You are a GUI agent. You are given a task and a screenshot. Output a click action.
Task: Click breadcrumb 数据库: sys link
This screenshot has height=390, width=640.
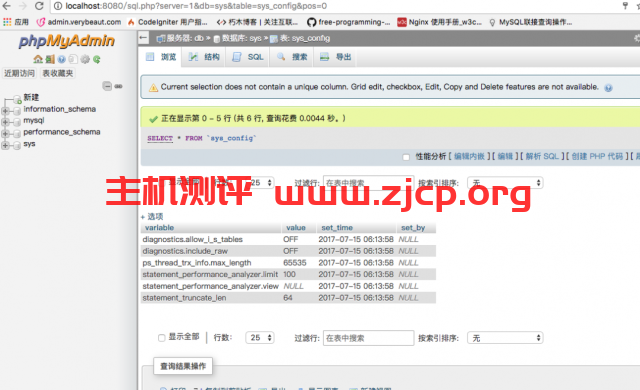pyautogui.click(x=238, y=38)
